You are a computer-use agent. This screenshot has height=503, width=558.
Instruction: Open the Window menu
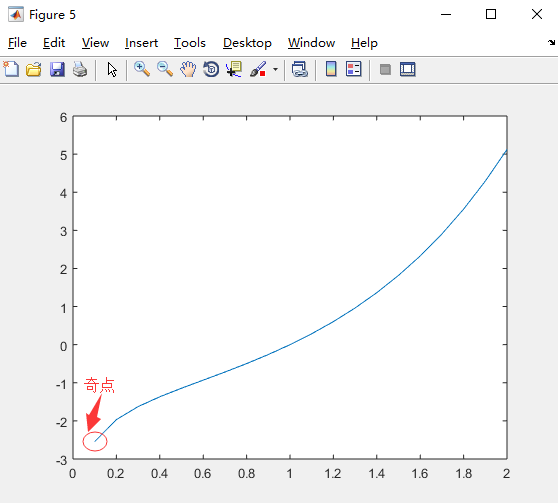[311, 43]
